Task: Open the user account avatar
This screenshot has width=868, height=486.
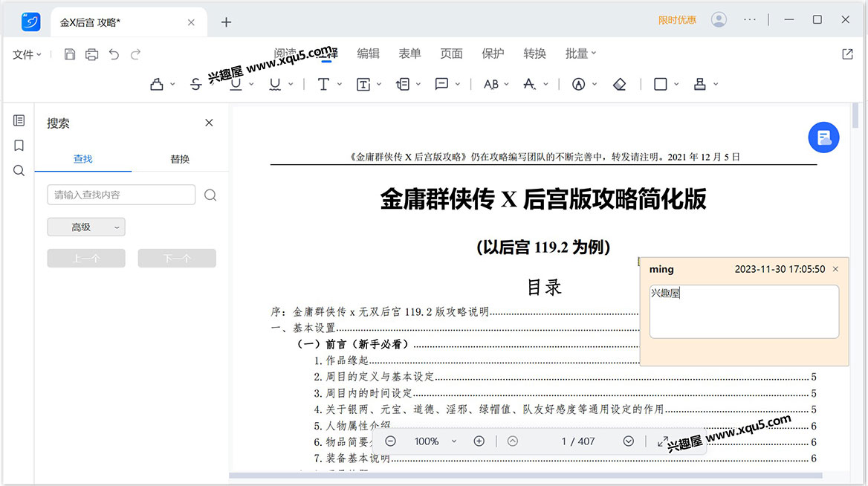Action: click(719, 19)
